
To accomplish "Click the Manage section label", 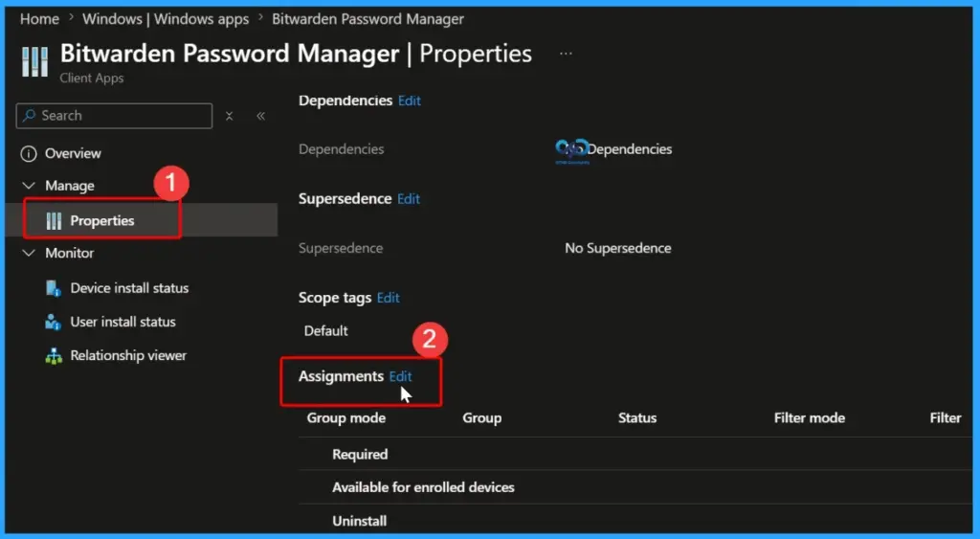I will [69, 186].
